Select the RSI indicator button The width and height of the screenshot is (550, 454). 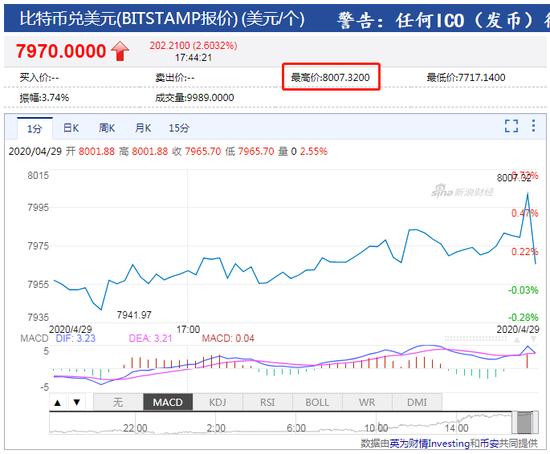268,402
